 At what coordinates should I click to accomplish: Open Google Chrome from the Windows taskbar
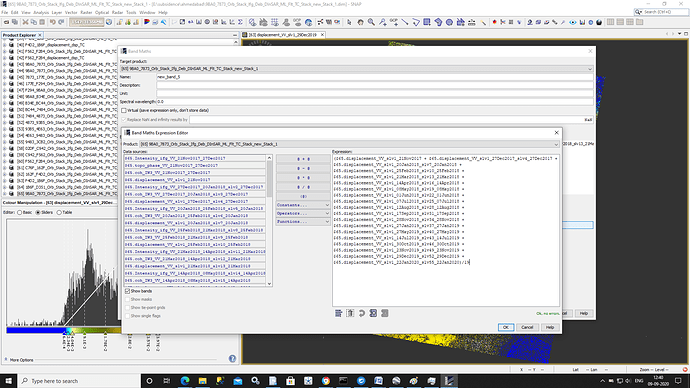pyautogui.click(x=326, y=381)
